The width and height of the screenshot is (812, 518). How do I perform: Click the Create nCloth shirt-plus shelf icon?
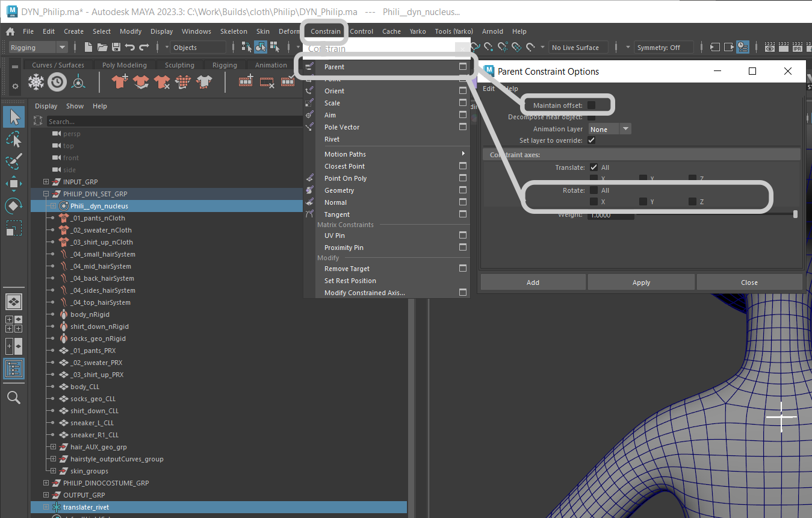(120, 81)
